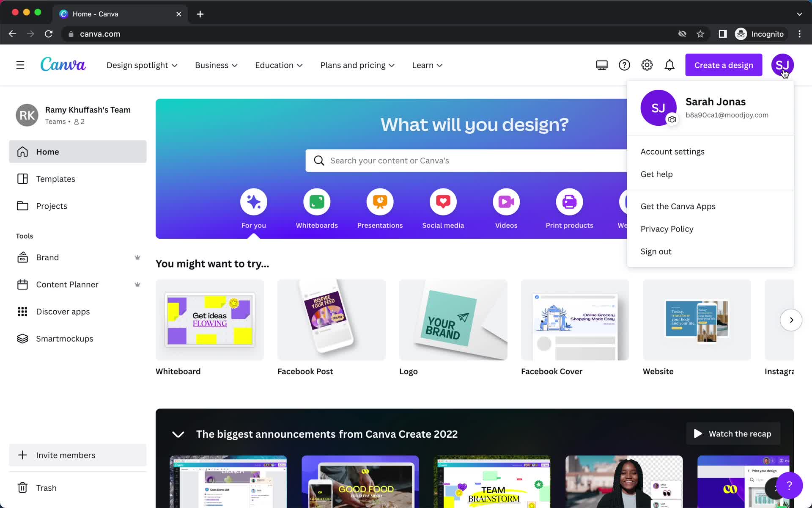Go to Home in the sidebar
The image size is (812, 508).
point(78,152)
